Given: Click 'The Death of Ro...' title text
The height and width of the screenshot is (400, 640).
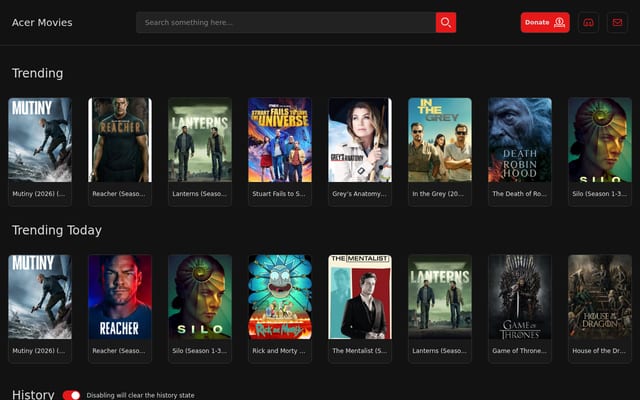Looking at the screenshot, I should tap(519, 194).
